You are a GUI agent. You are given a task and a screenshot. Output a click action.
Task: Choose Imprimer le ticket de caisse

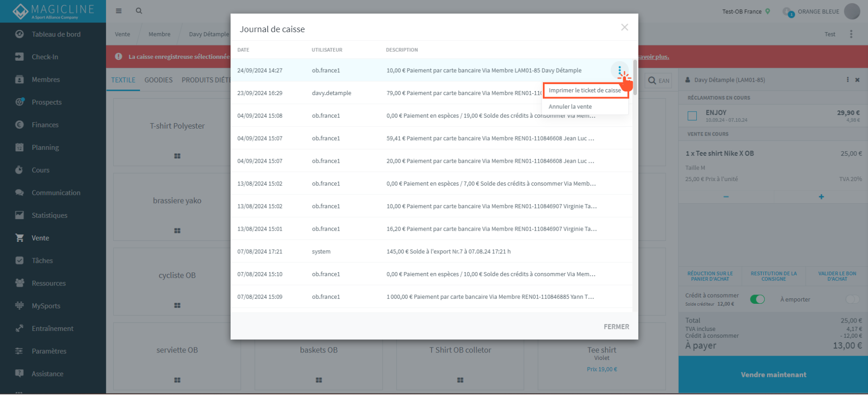click(585, 90)
